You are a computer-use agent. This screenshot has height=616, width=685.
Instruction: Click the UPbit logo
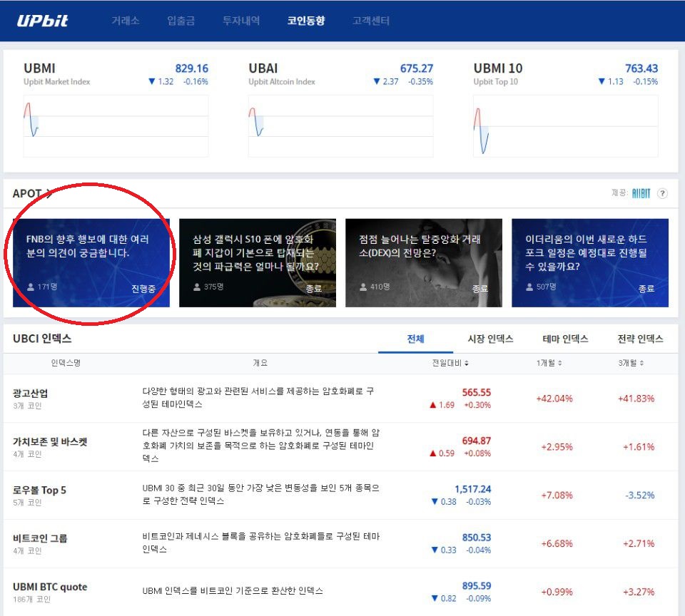click(x=42, y=21)
